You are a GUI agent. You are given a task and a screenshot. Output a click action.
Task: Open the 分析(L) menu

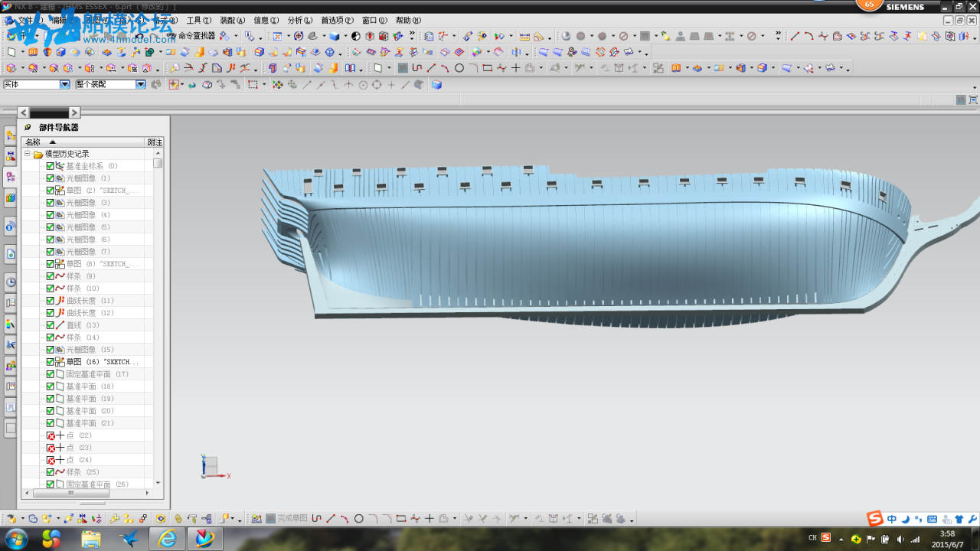[299, 21]
